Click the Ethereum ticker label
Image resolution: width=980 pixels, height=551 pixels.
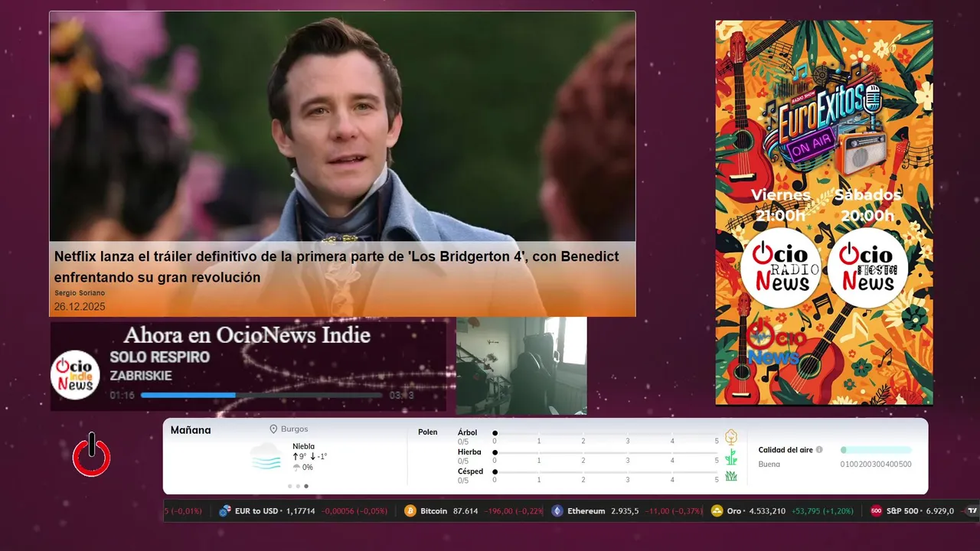pos(586,511)
